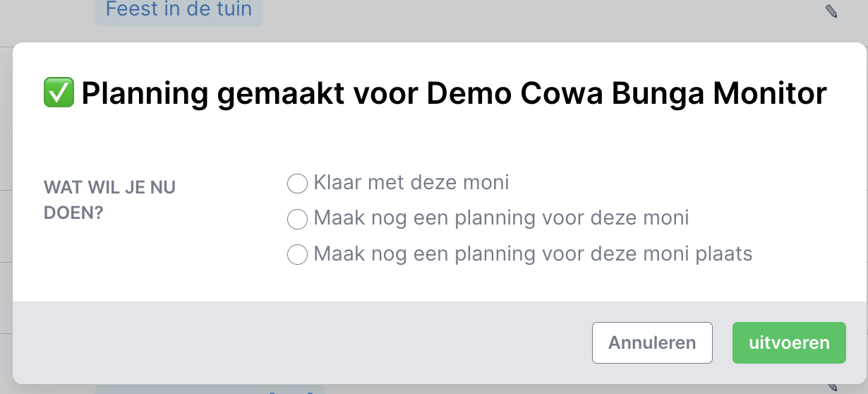Click the label text ending with 'moni plaats'

[532, 253]
